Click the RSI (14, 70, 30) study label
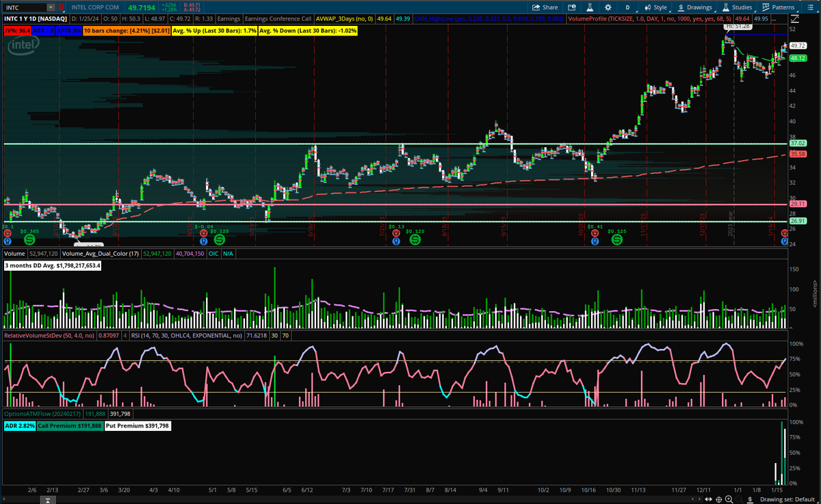Screen dimensions: 821x504 tap(186, 336)
